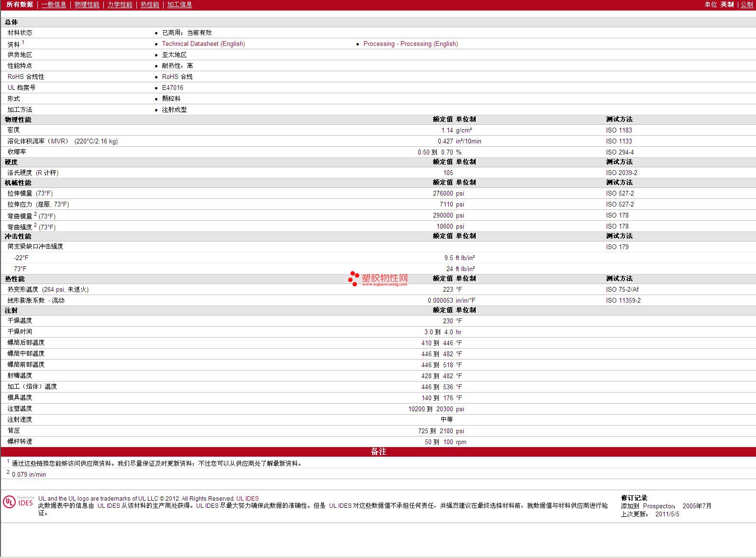Viewport: 756px width, 558px height.
Task: Click the red 备注 section header bar
Action: 378,451
